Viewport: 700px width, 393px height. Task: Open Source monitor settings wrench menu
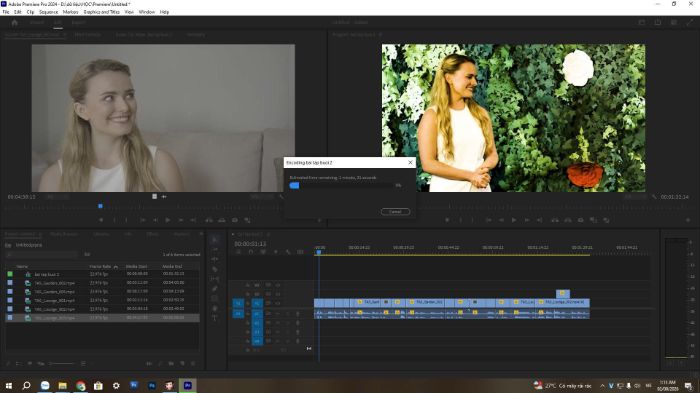pos(281,196)
